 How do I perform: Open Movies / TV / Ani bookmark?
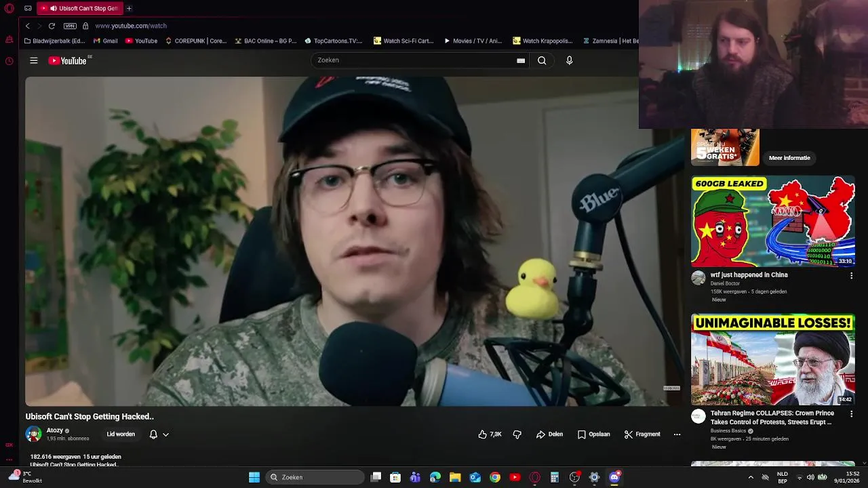pyautogui.click(x=473, y=41)
